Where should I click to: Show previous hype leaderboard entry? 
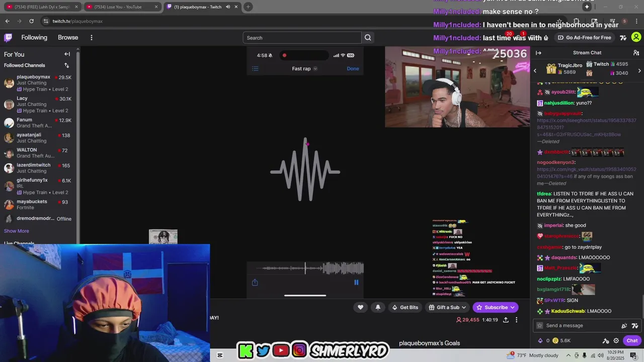tap(535, 70)
